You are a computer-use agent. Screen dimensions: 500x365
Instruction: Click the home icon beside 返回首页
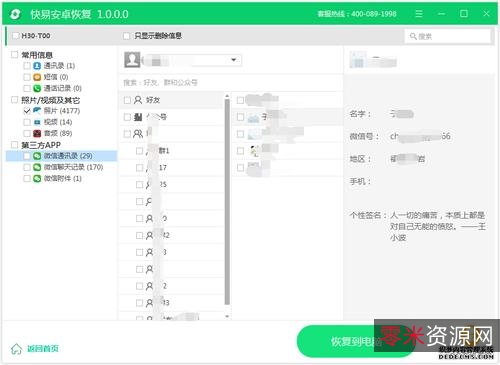click(x=16, y=349)
